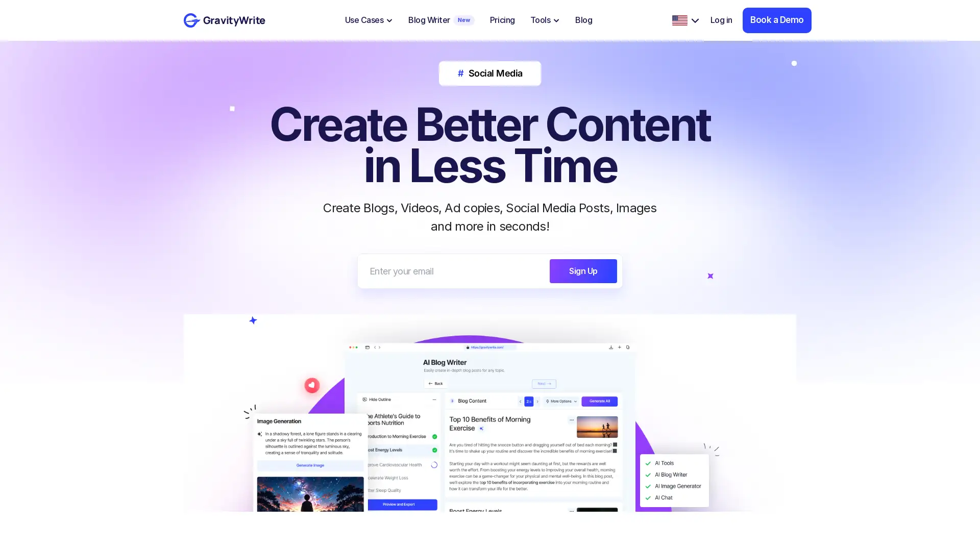Toggle the AI Chat checkbox in panel
The image size is (980, 551).
tap(648, 497)
